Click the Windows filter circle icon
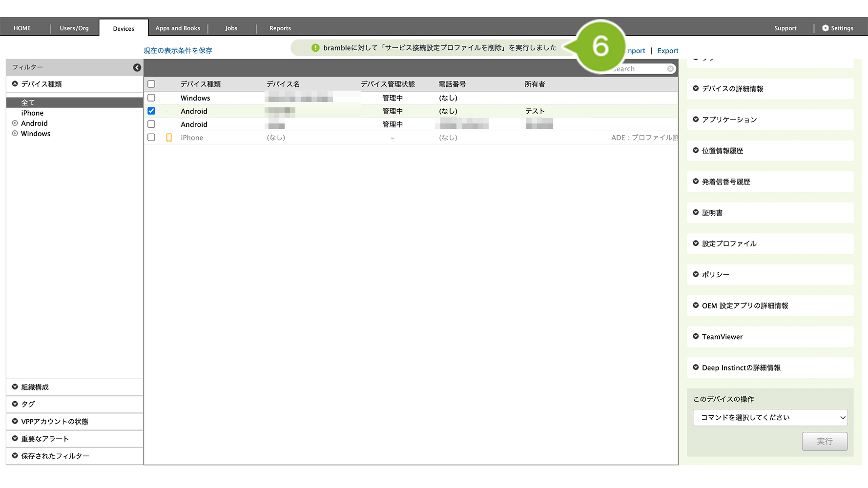The width and height of the screenshot is (868, 488). tap(15, 134)
